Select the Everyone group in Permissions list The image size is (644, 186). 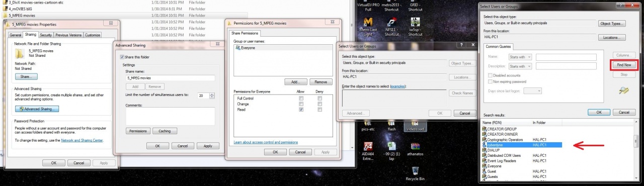coord(283,48)
